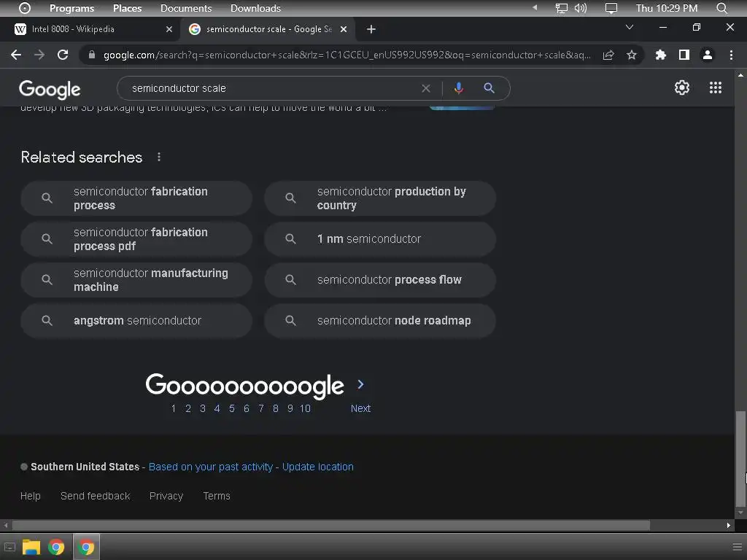This screenshot has height=560, width=747.
Task: Search semiconductor process flow
Action: (380, 280)
